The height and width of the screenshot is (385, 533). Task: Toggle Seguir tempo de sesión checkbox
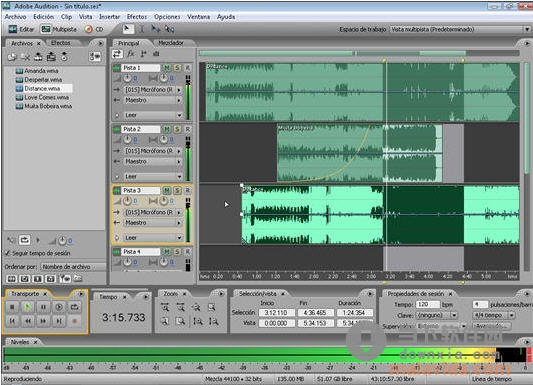pyautogui.click(x=7, y=253)
